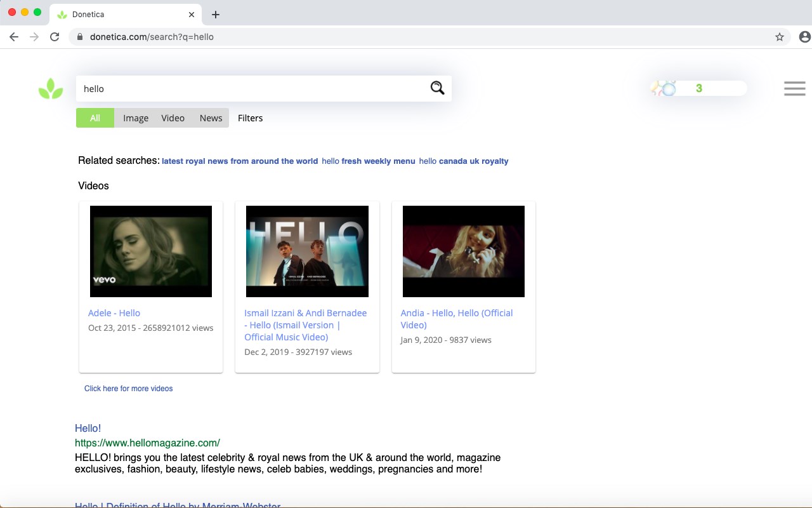Open related search hello canada uk royalty

464,161
